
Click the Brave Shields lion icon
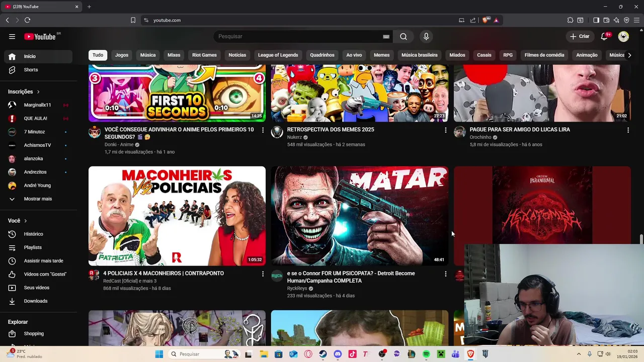485,20
